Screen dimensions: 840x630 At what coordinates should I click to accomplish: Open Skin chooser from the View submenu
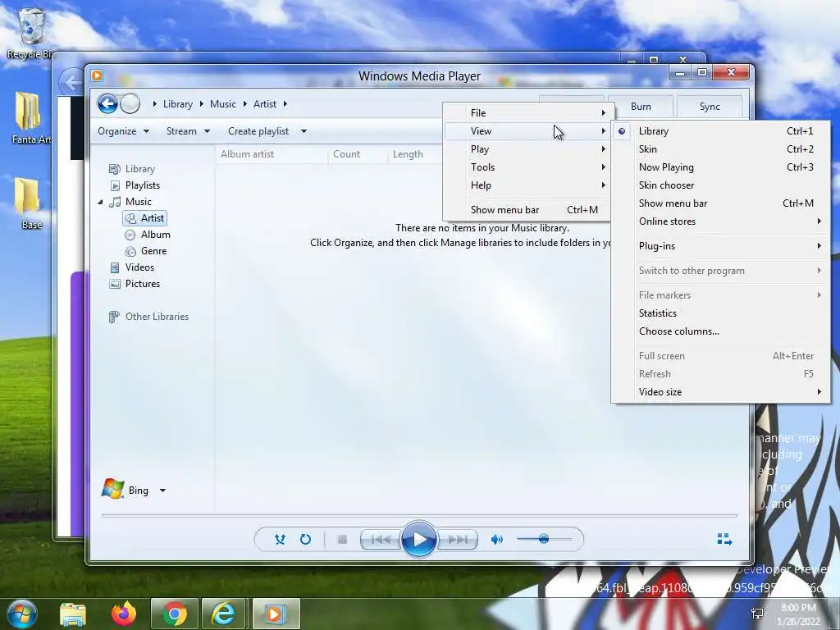coord(720,185)
